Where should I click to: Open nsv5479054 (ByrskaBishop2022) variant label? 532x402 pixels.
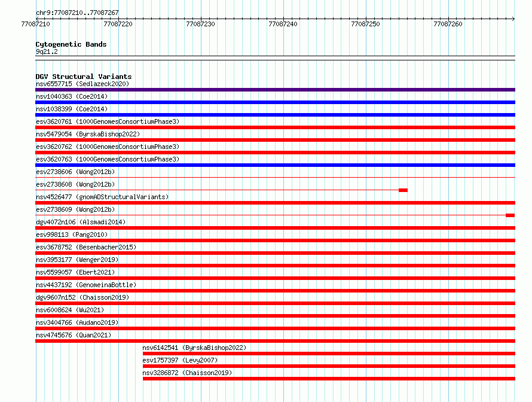88,134
